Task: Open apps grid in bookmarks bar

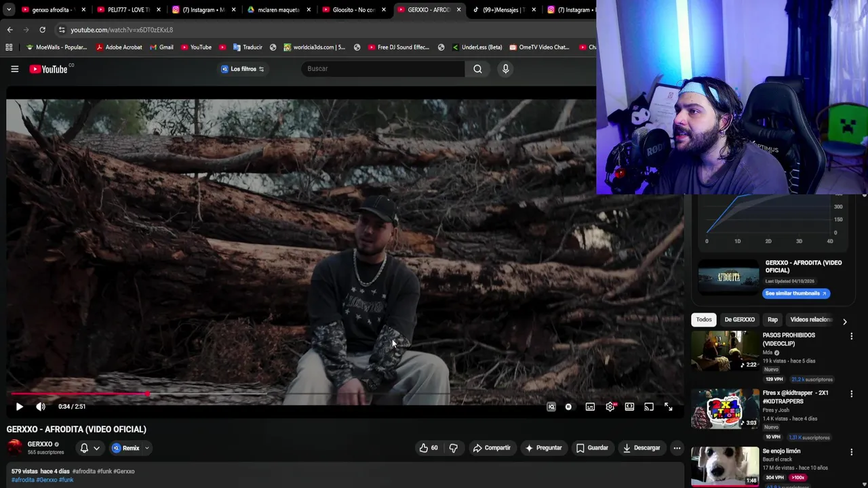Action: 9,47
